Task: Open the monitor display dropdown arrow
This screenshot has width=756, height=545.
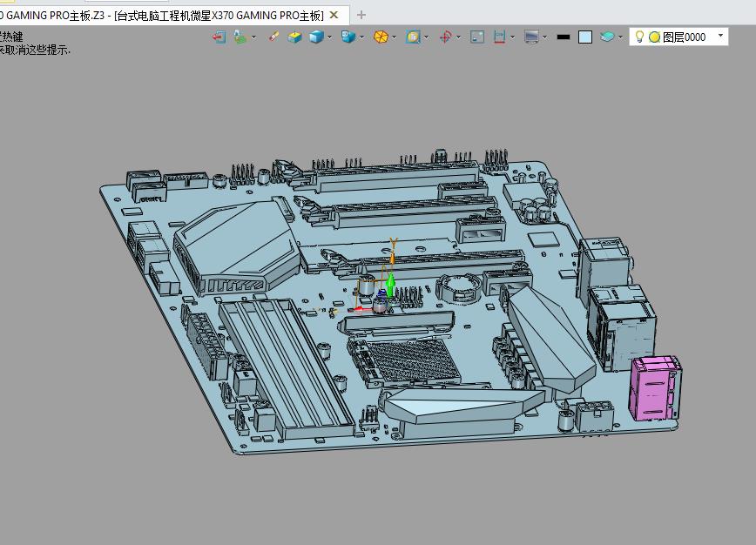Action: click(x=545, y=37)
